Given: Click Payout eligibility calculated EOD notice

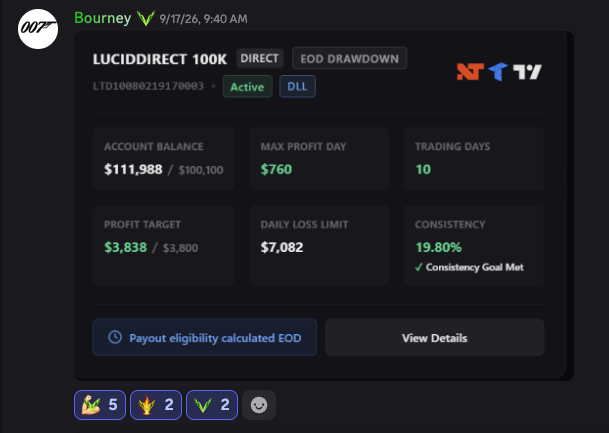Looking at the screenshot, I should click(205, 337).
